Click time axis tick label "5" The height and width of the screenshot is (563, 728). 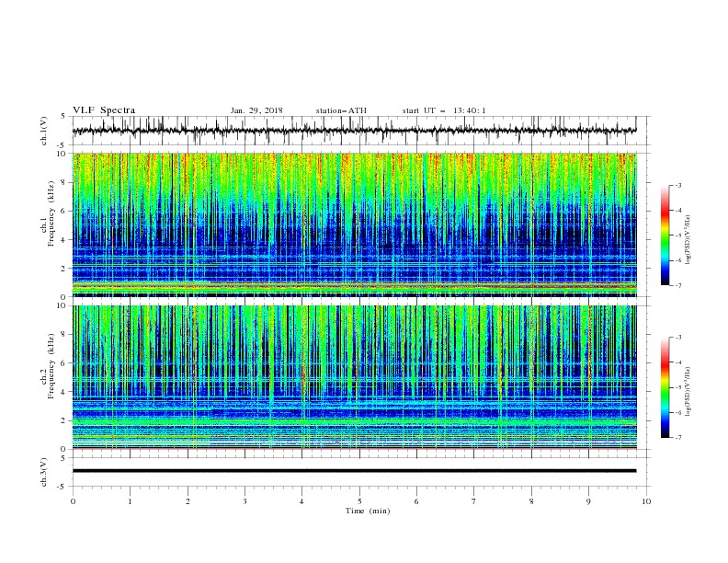(359, 501)
